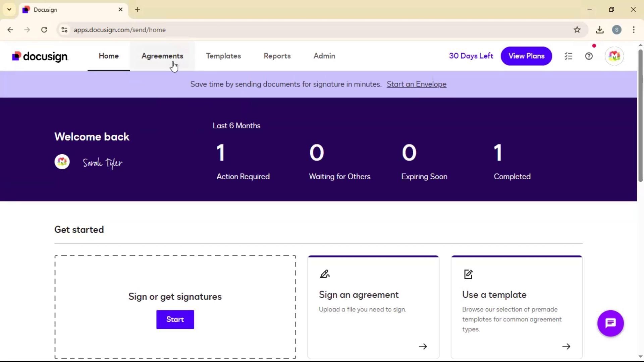Screen dimensions: 644x362
Task: Click the arrow on Sign an agreement card
Action: click(x=423, y=346)
